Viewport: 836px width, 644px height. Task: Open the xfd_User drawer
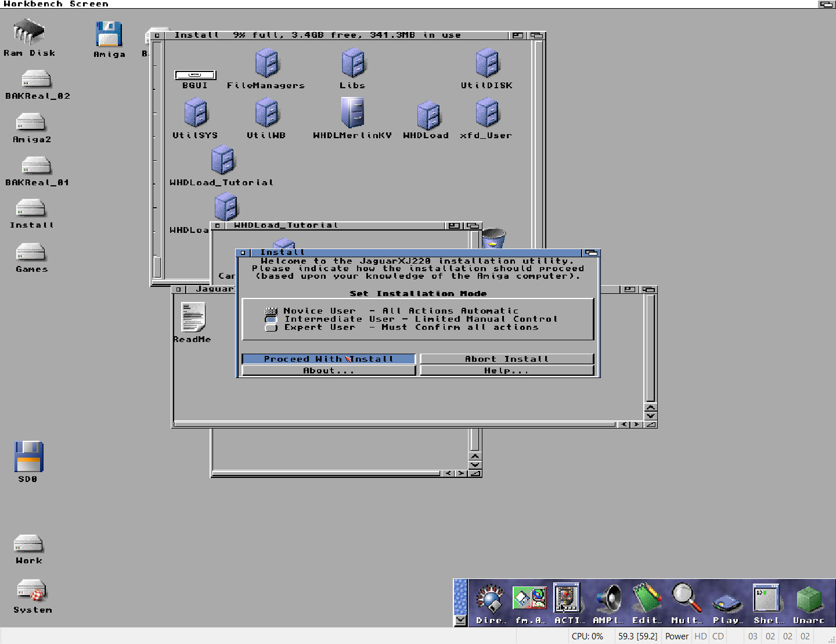coord(487,113)
